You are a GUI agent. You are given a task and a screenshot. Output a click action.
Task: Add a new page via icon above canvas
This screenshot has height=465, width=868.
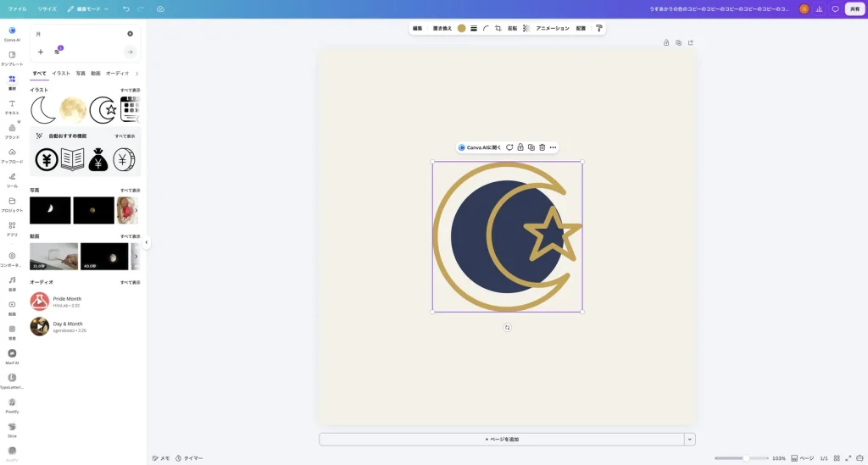(x=690, y=42)
